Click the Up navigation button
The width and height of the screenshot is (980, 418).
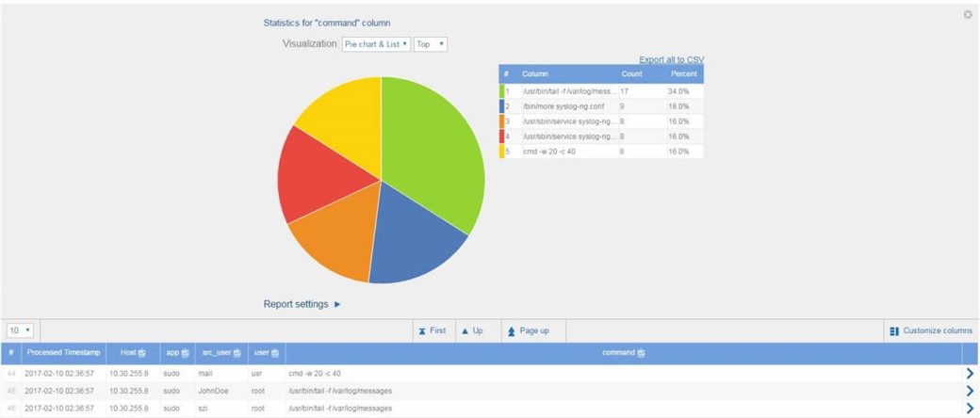click(472, 330)
